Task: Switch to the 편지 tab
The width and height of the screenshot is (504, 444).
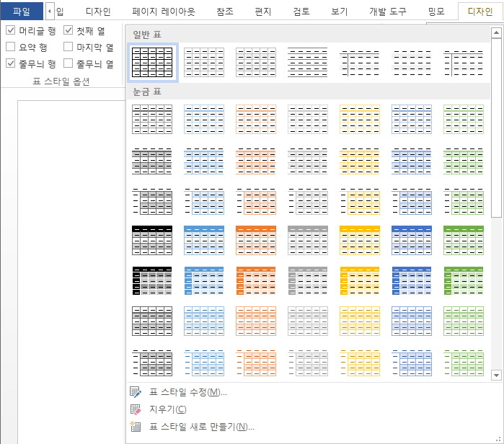Action: (263, 12)
